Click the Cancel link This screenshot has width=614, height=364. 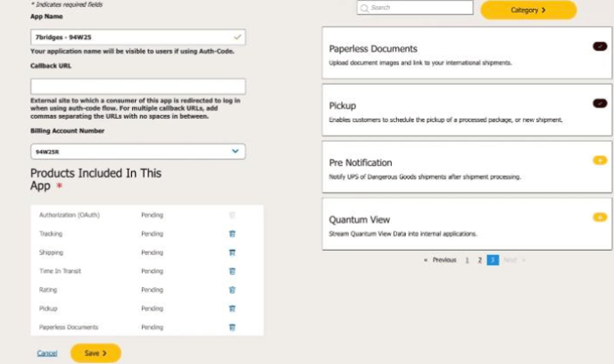point(47,353)
